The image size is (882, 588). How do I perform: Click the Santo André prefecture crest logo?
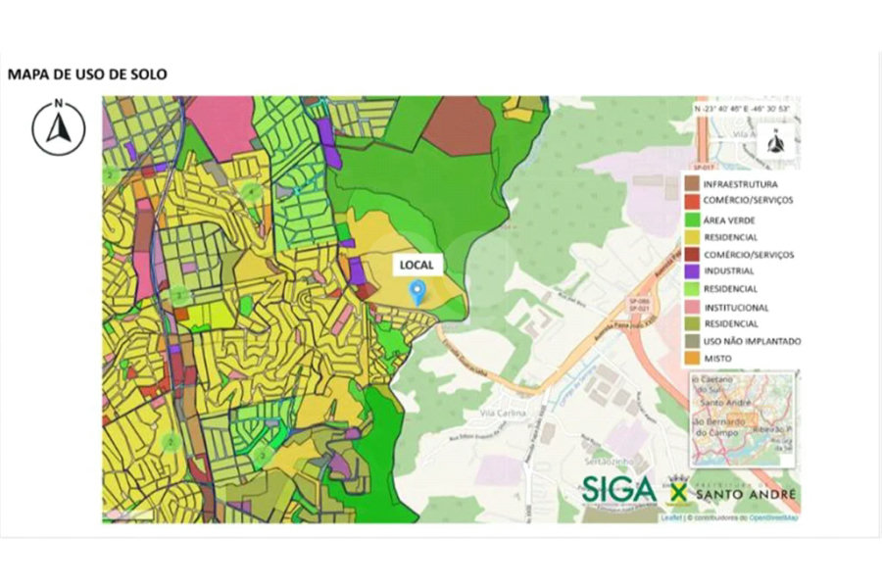[x=680, y=491]
